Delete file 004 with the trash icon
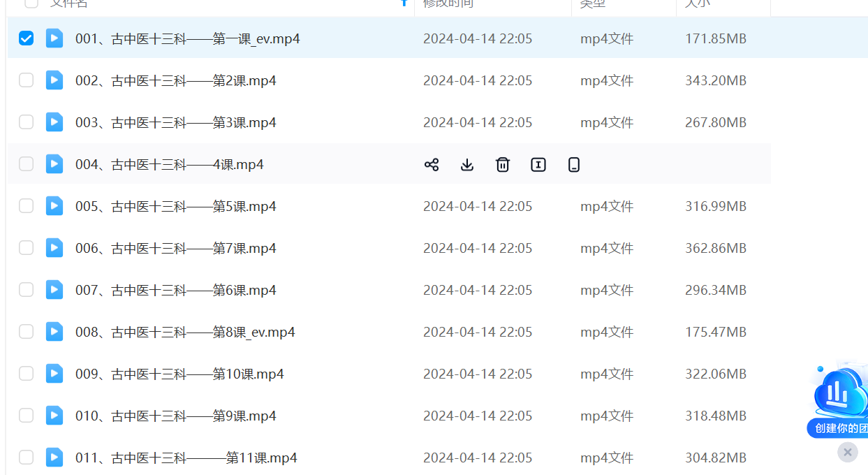The image size is (868, 475). pos(503,165)
